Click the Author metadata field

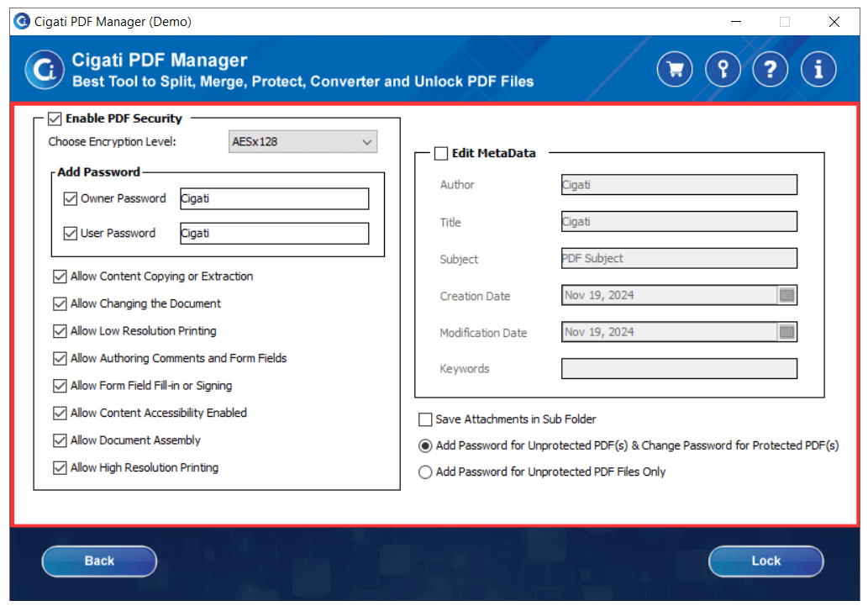pos(679,184)
